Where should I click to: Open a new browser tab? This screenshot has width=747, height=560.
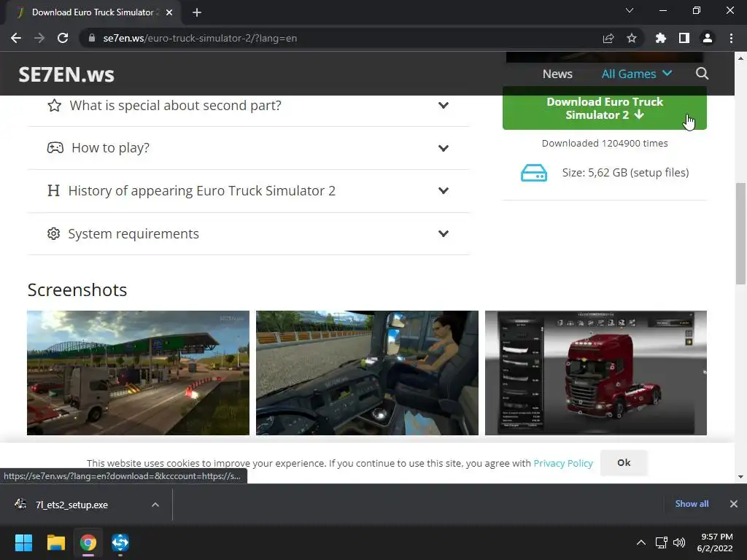(197, 12)
